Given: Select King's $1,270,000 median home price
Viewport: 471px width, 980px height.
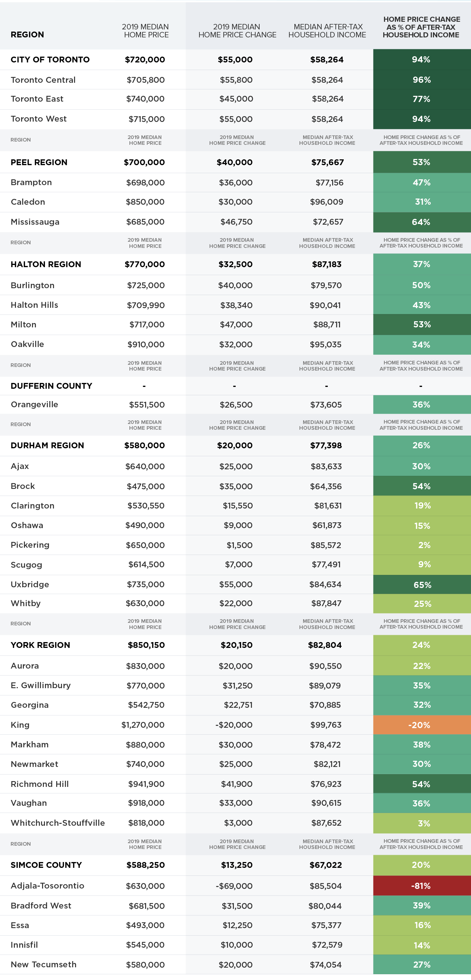Looking at the screenshot, I should (143, 725).
